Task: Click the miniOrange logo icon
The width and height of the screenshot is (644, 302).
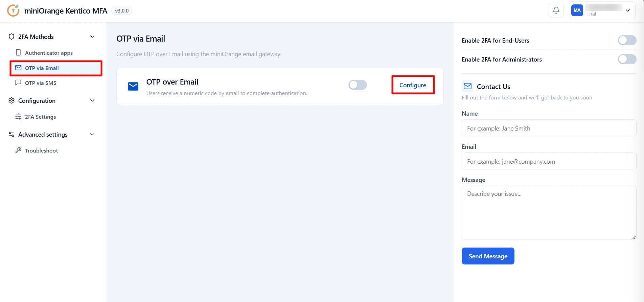Action: coord(13,10)
